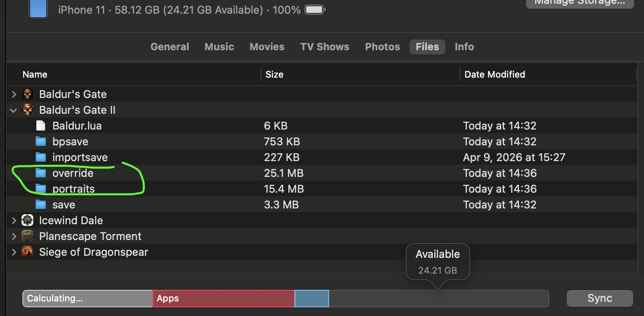Click the 227 KB size value

(282, 157)
